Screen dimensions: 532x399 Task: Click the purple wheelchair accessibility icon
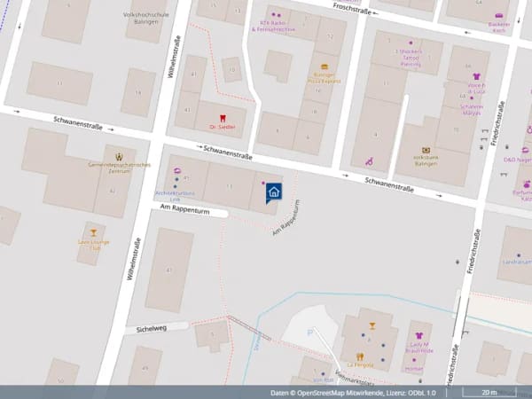coord(370,162)
